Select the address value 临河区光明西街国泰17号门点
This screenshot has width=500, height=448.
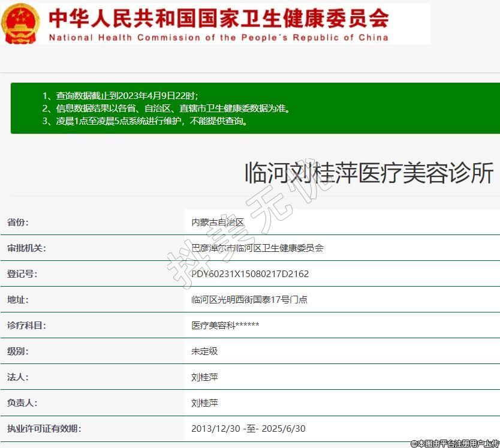point(249,300)
